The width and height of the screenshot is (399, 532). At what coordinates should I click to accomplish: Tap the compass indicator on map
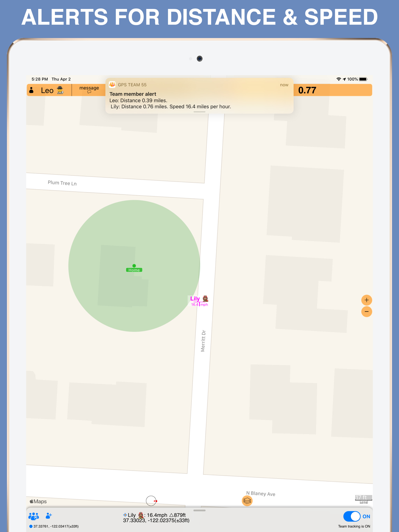pos(151,501)
